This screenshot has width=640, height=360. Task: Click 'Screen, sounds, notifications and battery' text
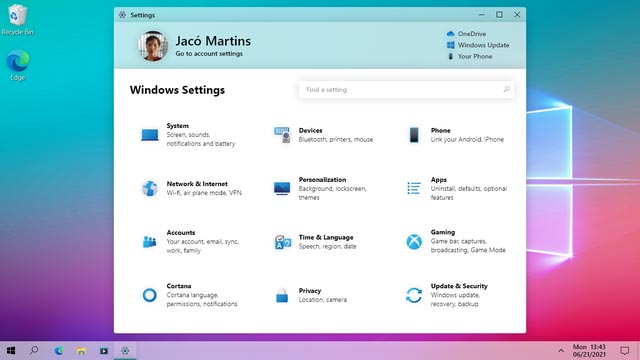click(x=201, y=139)
